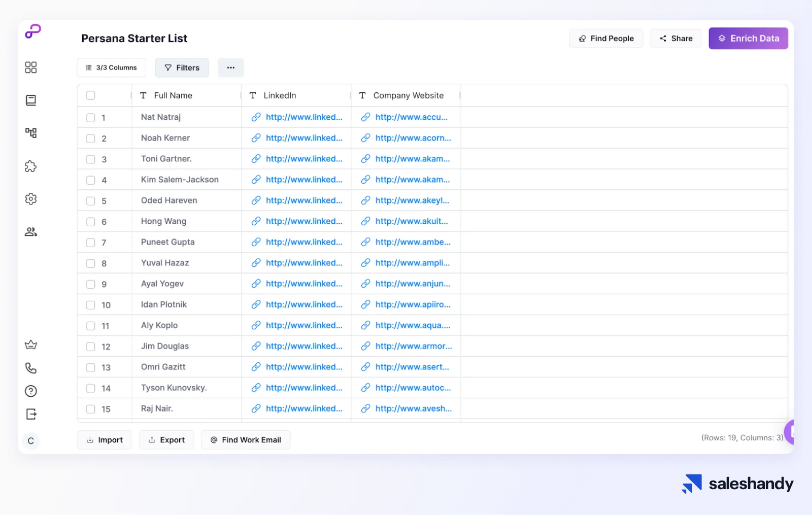Viewport: 812px width, 515px height.
Task: Check the select-all checkbox in header row
Action: pyautogui.click(x=90, y=95)
